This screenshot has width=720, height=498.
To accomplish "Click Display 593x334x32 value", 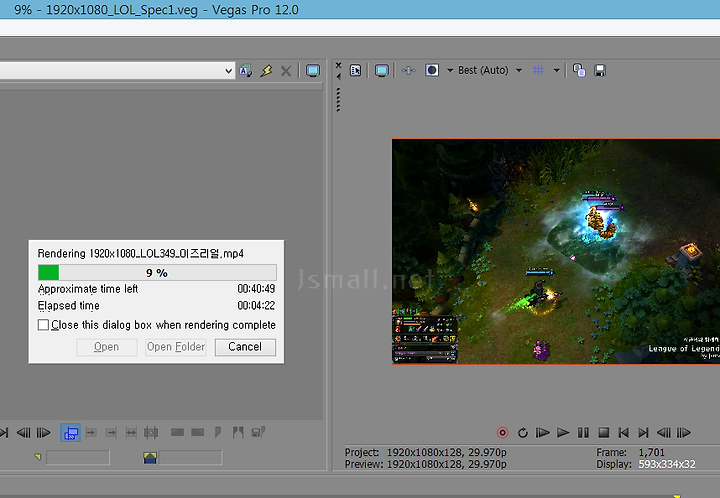I will click(667, 464).
